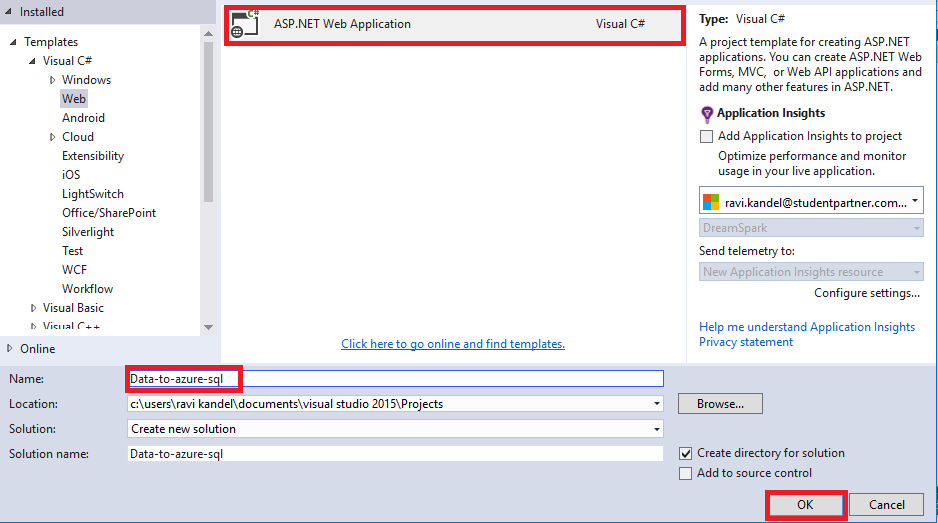Viewport: 938px width, 523px height.
Task: Click the Visual C# language label in template row
Action: coord(620,24)
